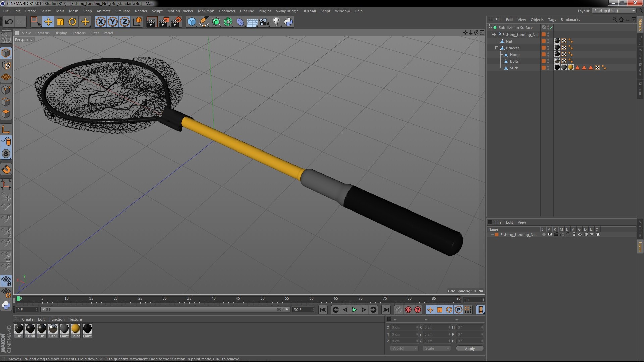
Task: Add a Light object bulb icon
Action: tap(276, 22)
